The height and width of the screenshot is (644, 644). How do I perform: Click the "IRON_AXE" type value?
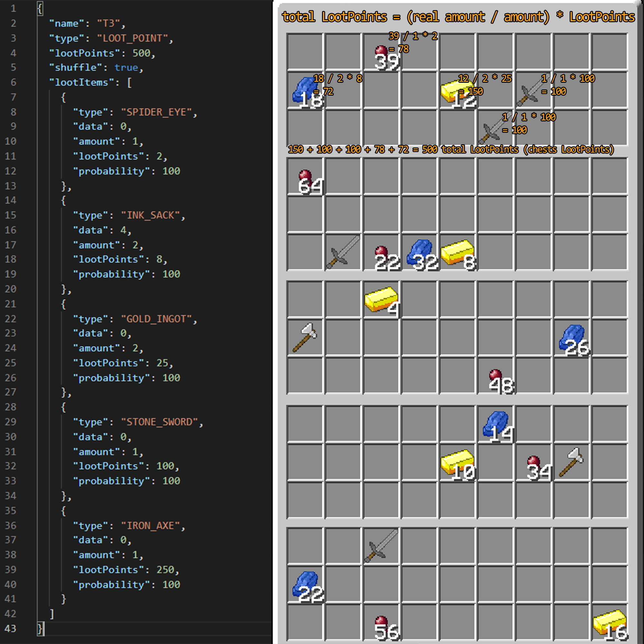click(x=150, y=526)
